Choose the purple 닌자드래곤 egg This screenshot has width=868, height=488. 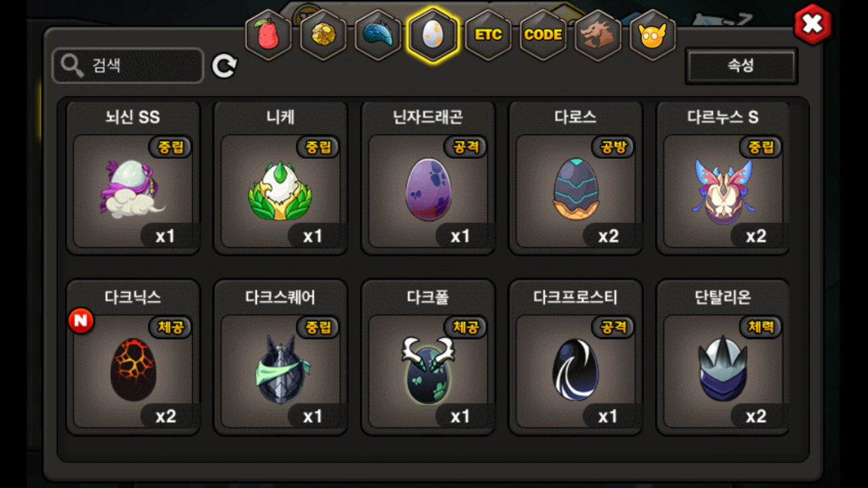[428, 178]
